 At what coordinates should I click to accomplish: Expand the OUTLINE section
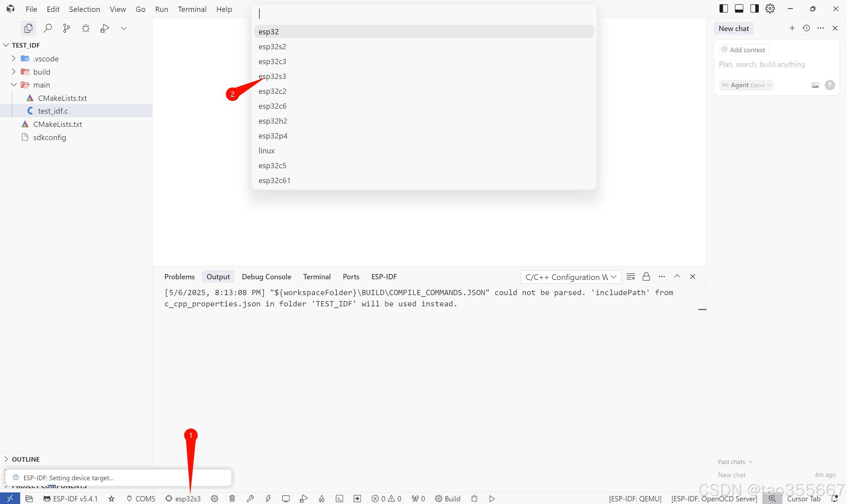pos(26,459)
